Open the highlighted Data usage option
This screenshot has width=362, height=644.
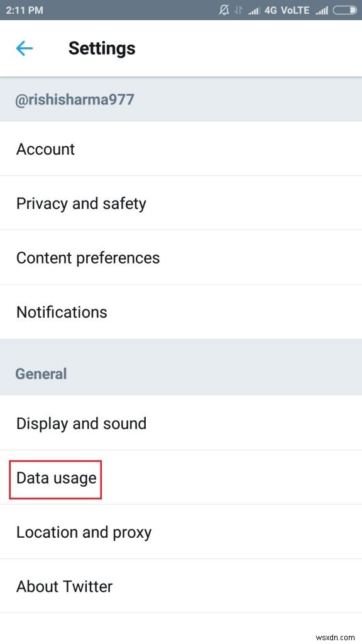tap(55, 479)
